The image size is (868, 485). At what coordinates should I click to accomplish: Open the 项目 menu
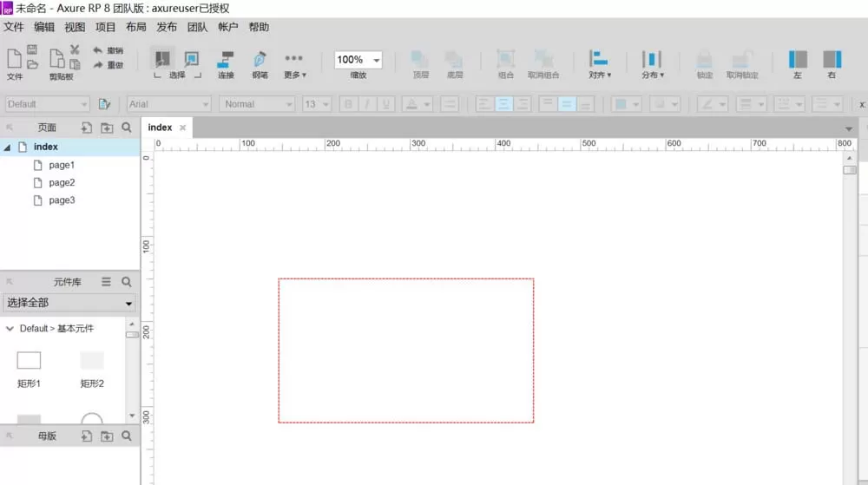105,27
